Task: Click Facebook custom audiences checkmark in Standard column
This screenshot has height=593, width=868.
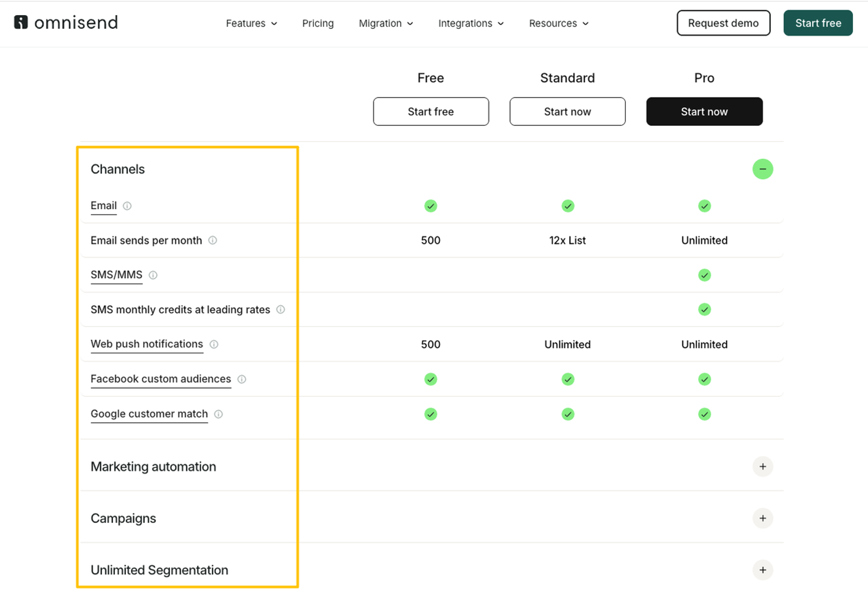Action: pos(568,379)
